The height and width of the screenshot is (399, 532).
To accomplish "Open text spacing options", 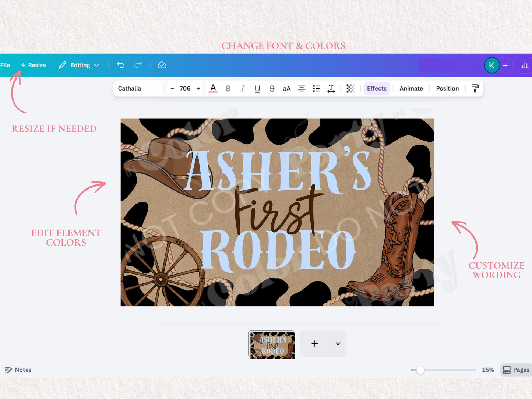I will click(331, 88).
